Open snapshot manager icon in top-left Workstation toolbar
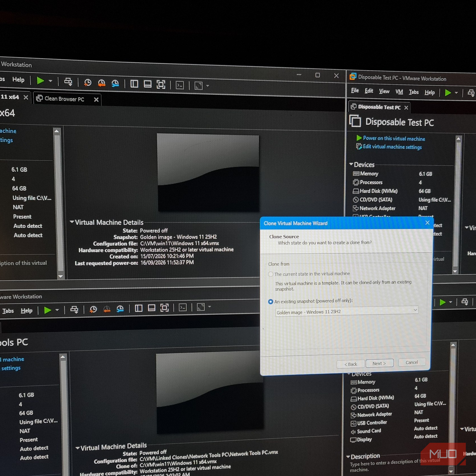 coord(115,83)
